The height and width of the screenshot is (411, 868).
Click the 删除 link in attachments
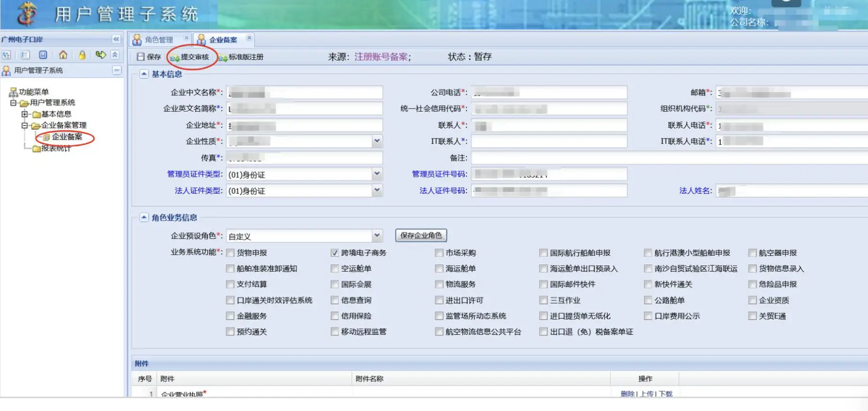(x=627, y=394)
